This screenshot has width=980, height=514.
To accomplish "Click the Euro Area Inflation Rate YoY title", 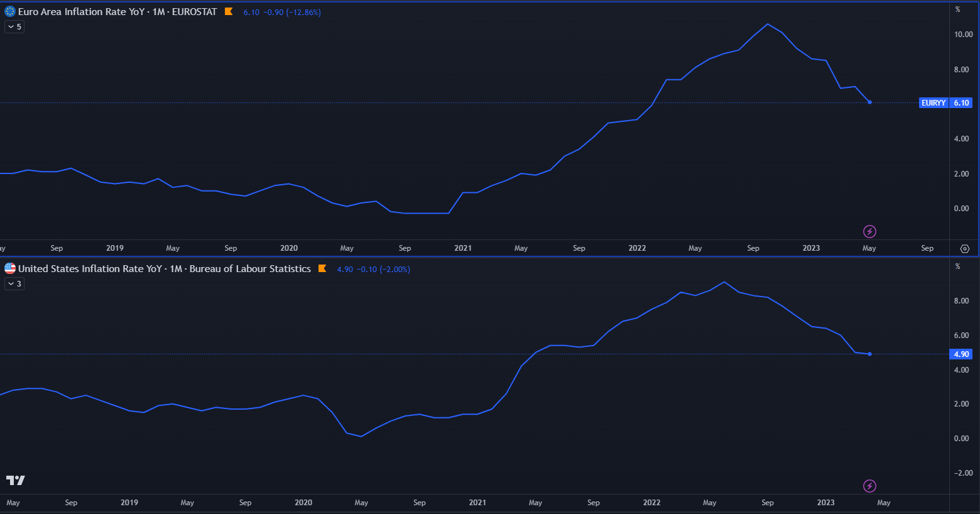I will coord(117,11).
